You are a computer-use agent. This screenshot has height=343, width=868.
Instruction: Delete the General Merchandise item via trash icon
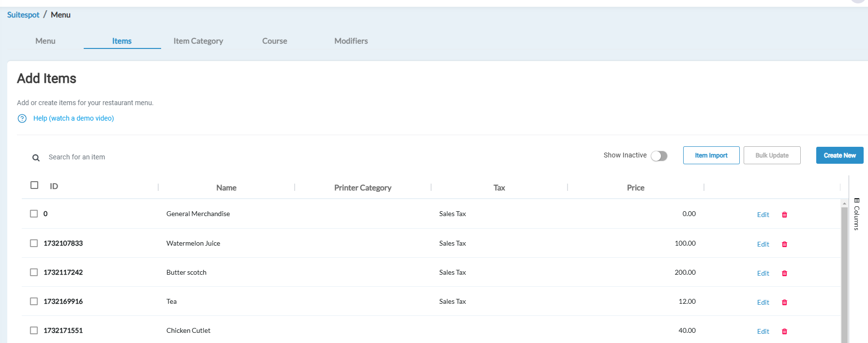click(784, 215)
